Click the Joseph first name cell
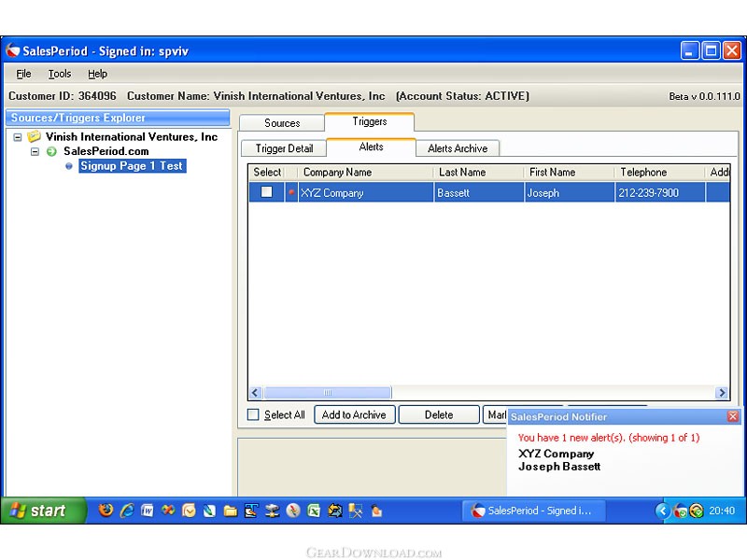747x560 pixels. 570,192
